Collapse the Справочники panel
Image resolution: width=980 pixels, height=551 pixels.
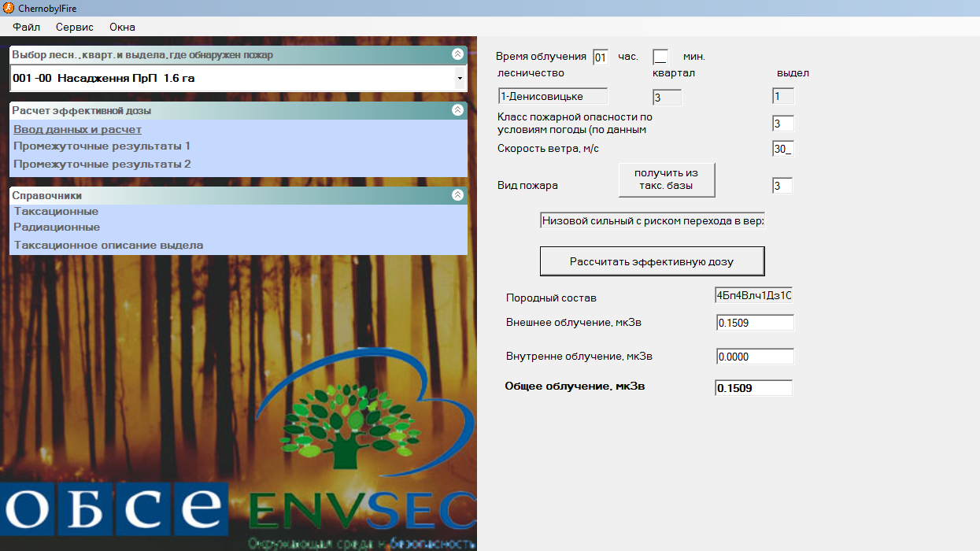457,194
